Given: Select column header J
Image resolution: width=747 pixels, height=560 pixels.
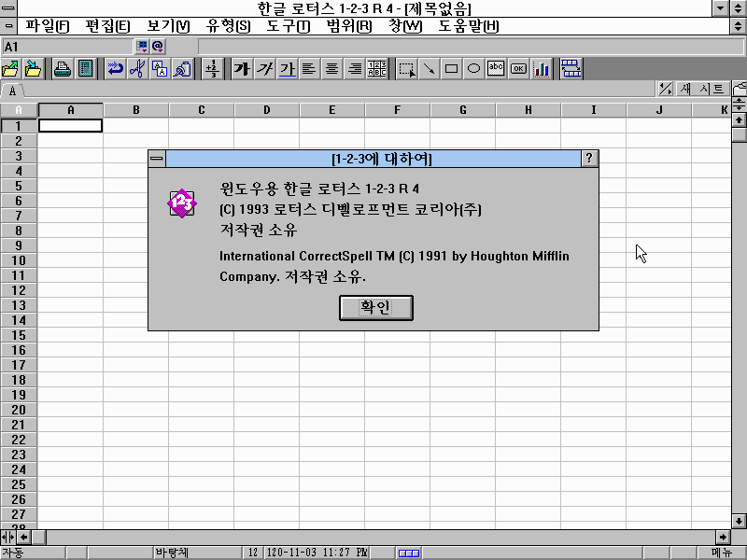Looking at the screenshot, I should coord(659,110).
